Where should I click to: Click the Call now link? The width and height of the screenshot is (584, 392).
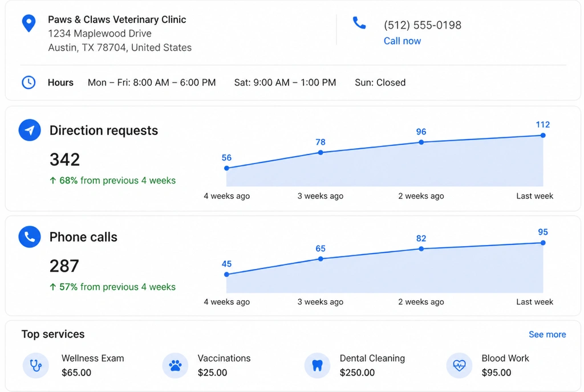tap(402, 41)
